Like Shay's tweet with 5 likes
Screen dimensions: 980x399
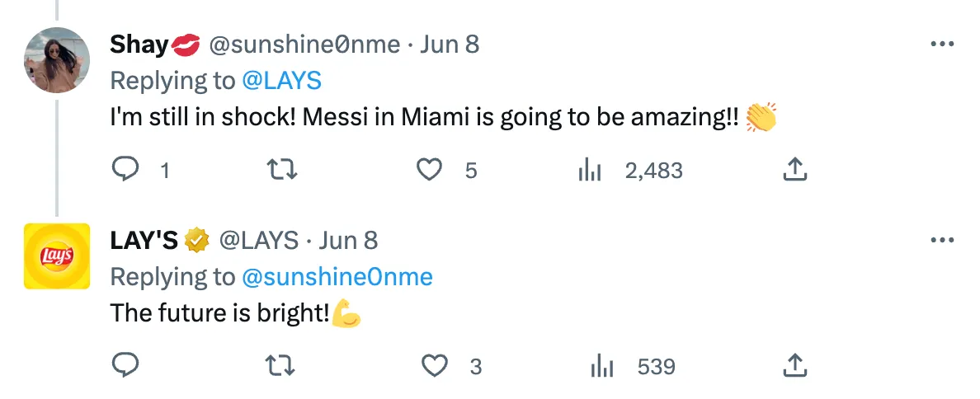click(428, 170)
